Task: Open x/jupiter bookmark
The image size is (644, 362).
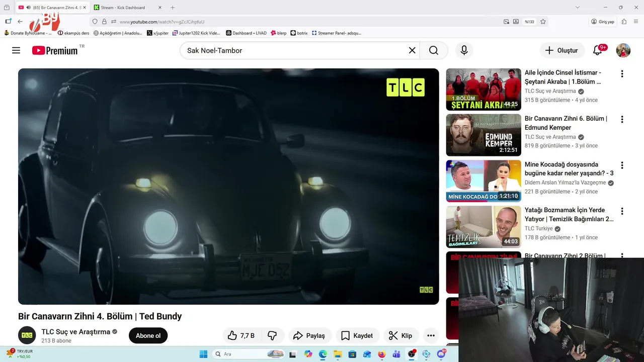Action: coord(157,33)
